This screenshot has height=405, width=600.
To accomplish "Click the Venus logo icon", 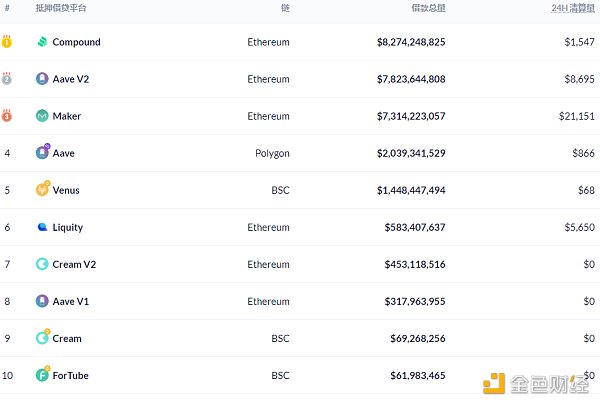I will point(42,190).
